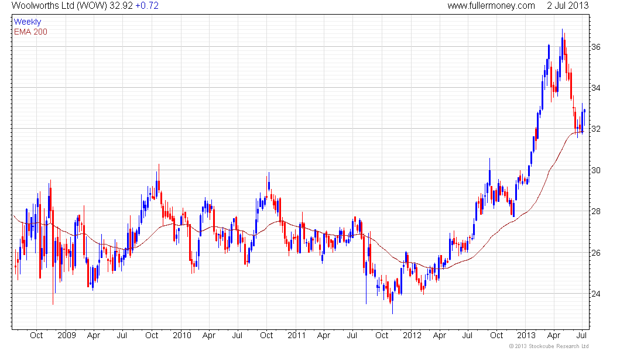
Task: Jump to the 2012 year axis label
Action: tap(412, 336)
